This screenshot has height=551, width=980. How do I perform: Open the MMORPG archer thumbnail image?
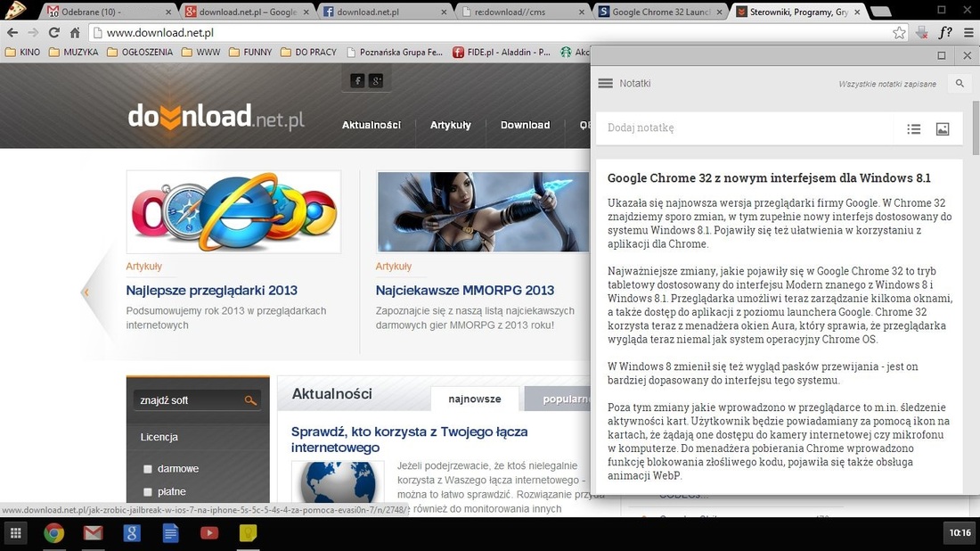click(483, 212)
